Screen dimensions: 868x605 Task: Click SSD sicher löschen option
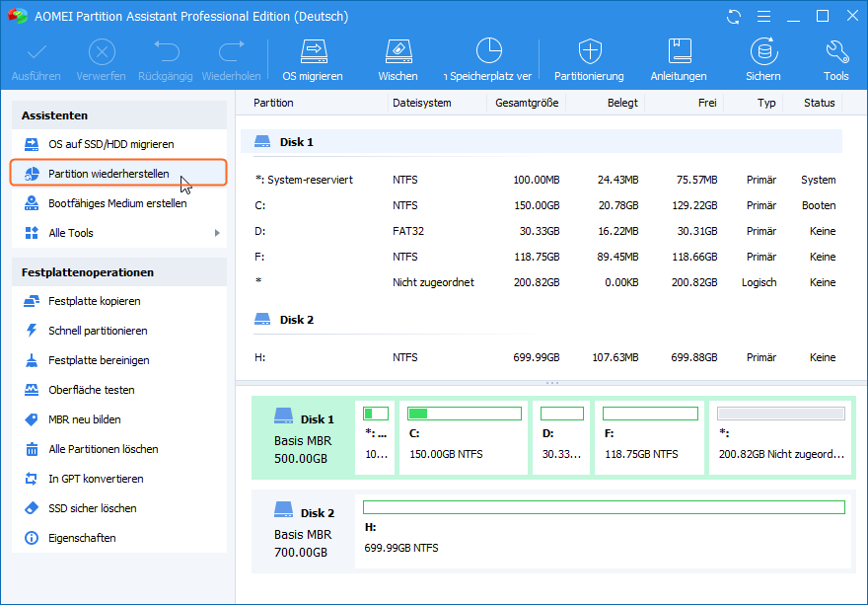coord(92,508)
